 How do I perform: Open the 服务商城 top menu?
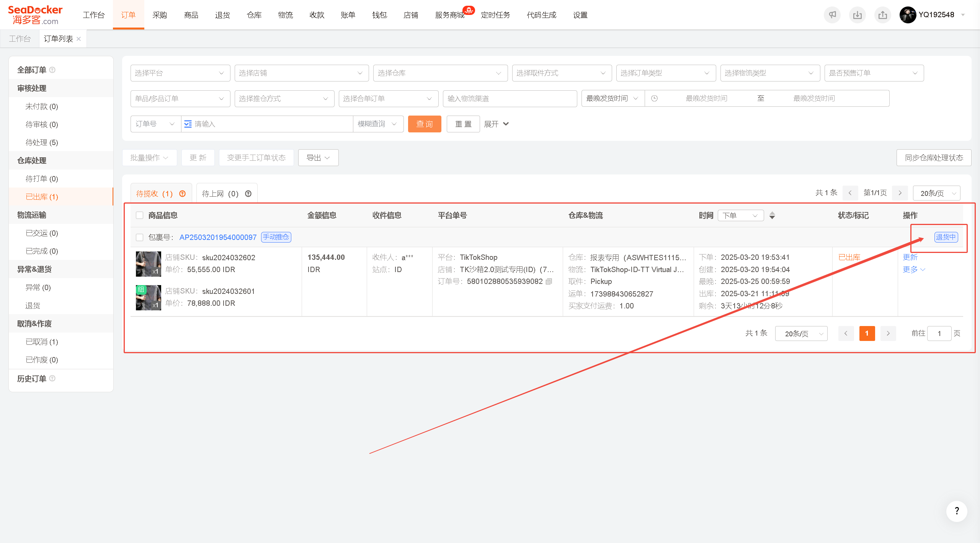click(x=450, y=15)
